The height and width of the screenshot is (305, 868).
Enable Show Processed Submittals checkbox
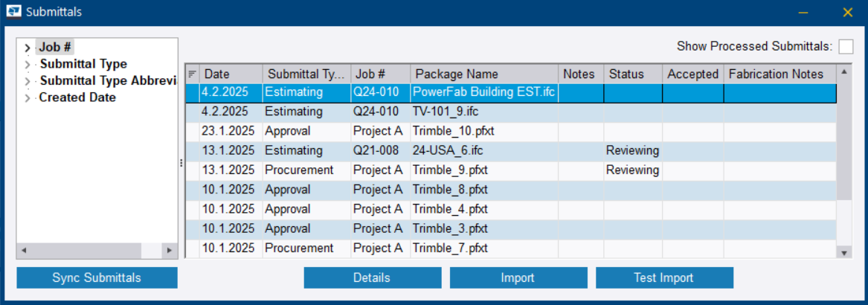point(846,47)
